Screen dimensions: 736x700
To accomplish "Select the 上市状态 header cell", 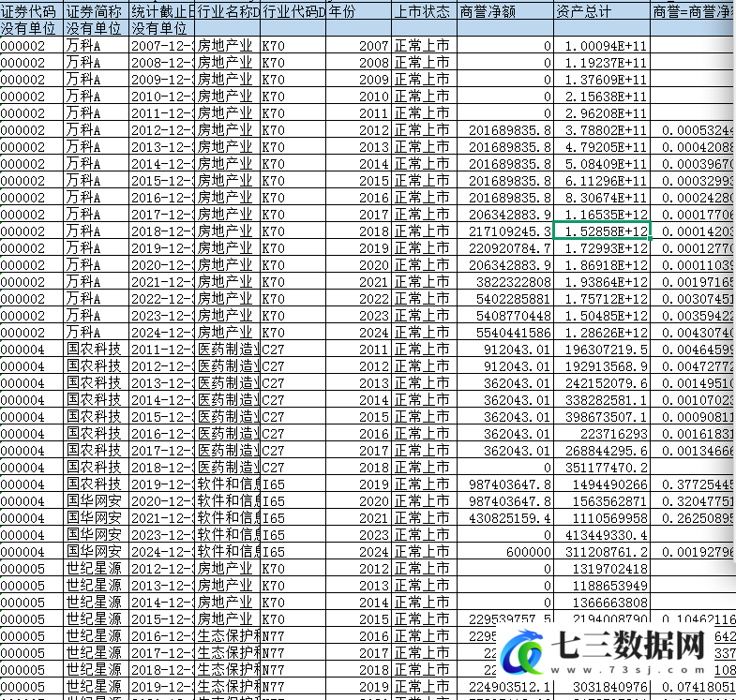I will [x=424, y=12].
